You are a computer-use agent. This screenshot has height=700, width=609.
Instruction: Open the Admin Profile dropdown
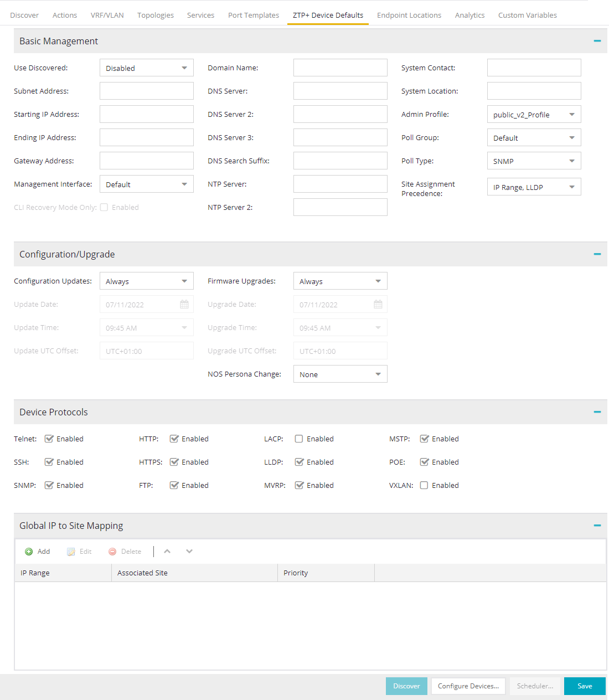[x=534, y=115]
